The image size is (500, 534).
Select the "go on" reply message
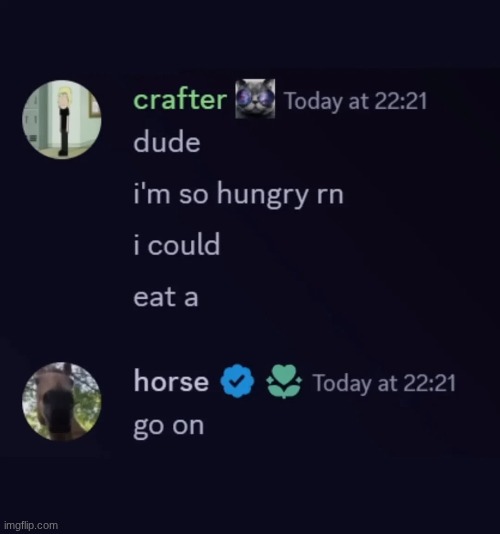(169, 426)
